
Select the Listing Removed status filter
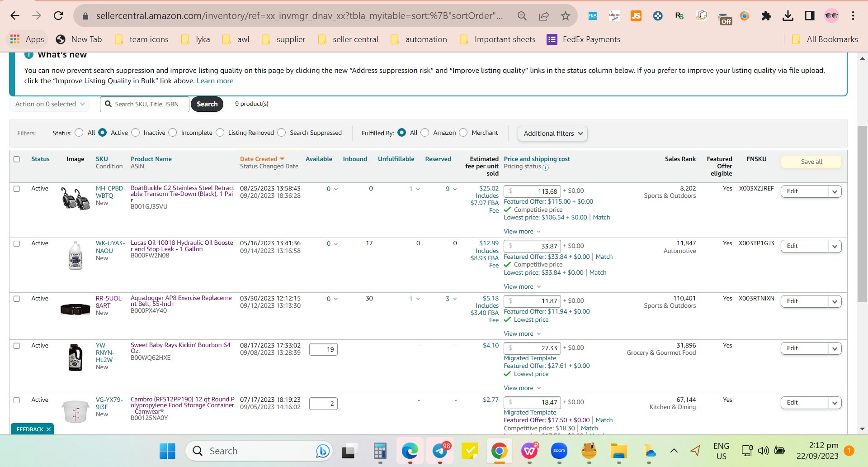click(220, 133)
